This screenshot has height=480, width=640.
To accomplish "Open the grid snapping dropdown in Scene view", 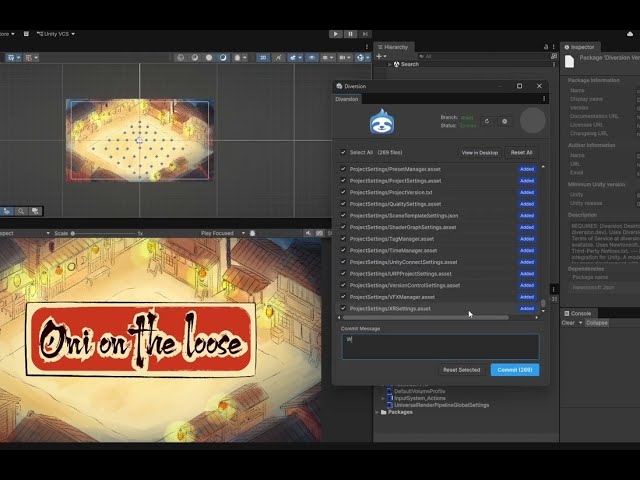I will [31, 58].
